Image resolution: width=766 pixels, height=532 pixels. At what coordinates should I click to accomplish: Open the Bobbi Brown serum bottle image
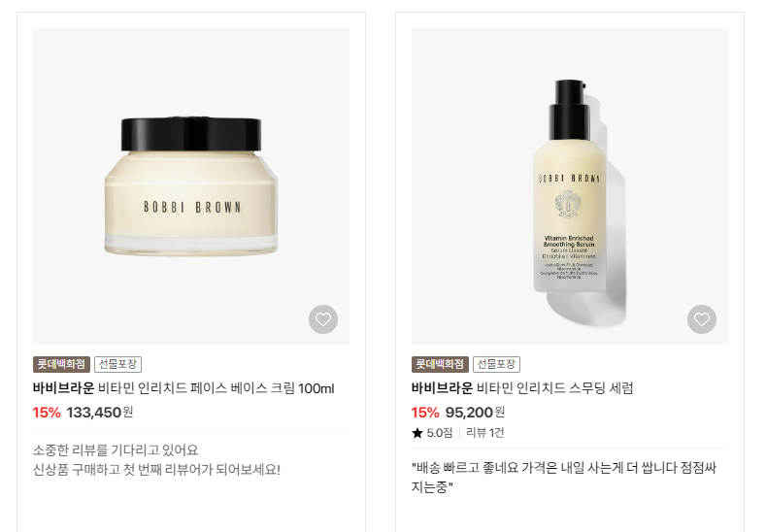coord(570,186)
